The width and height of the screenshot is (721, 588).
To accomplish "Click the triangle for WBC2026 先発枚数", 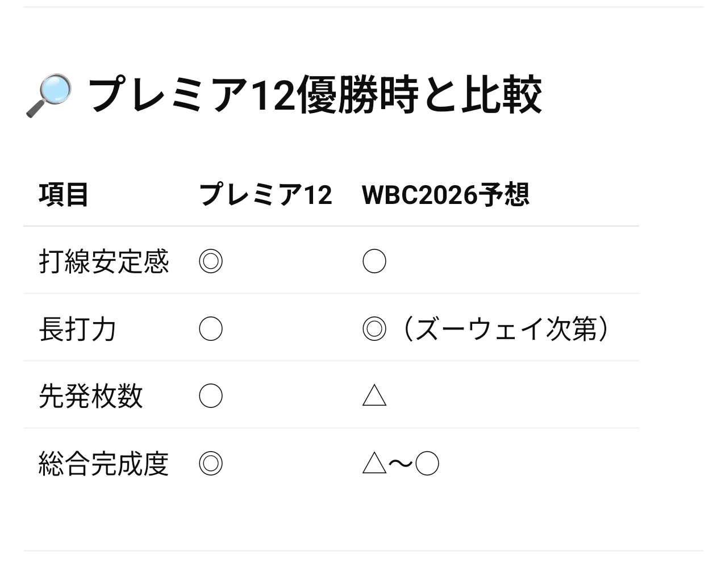I will 374,396.
